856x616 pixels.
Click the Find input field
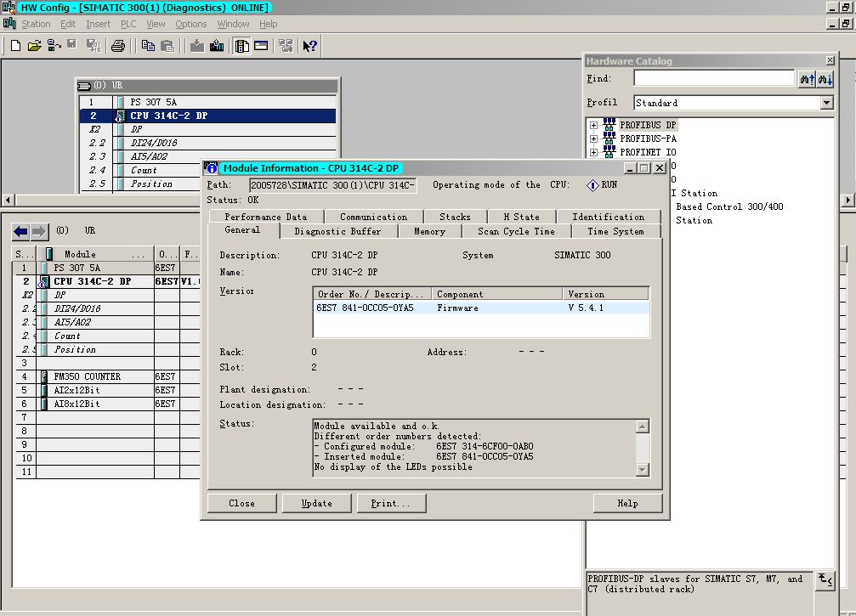pyautogui.click(x=713, y=78)
